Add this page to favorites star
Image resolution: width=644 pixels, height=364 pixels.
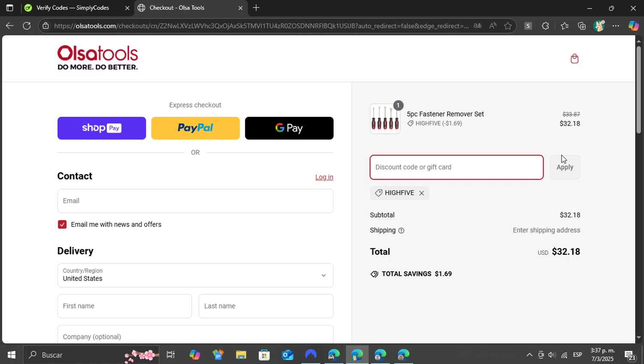[x=508, y=26]
